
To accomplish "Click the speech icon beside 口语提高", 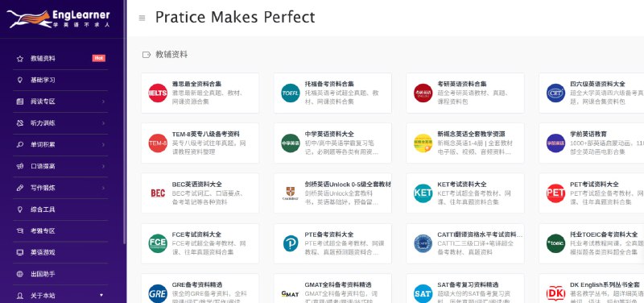I will pos(19,166).
